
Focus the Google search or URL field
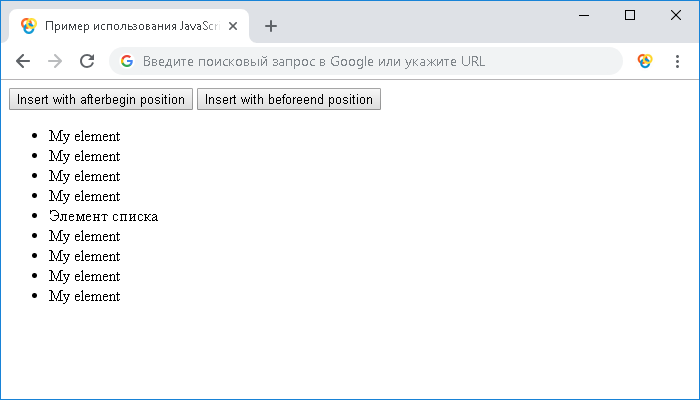[370, 61]
